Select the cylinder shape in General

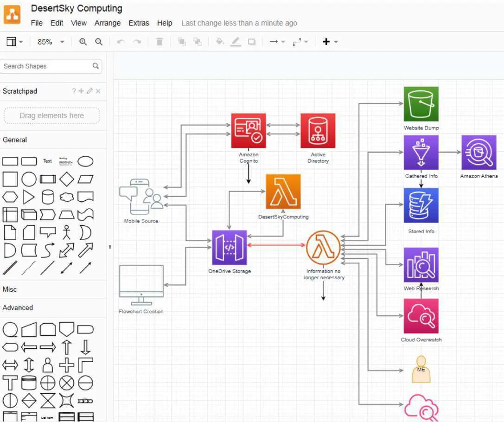click(48, 197)
